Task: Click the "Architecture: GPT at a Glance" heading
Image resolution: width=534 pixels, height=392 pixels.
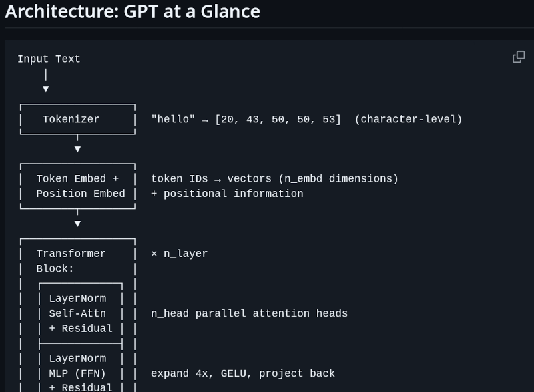Action: click(133, 11)
